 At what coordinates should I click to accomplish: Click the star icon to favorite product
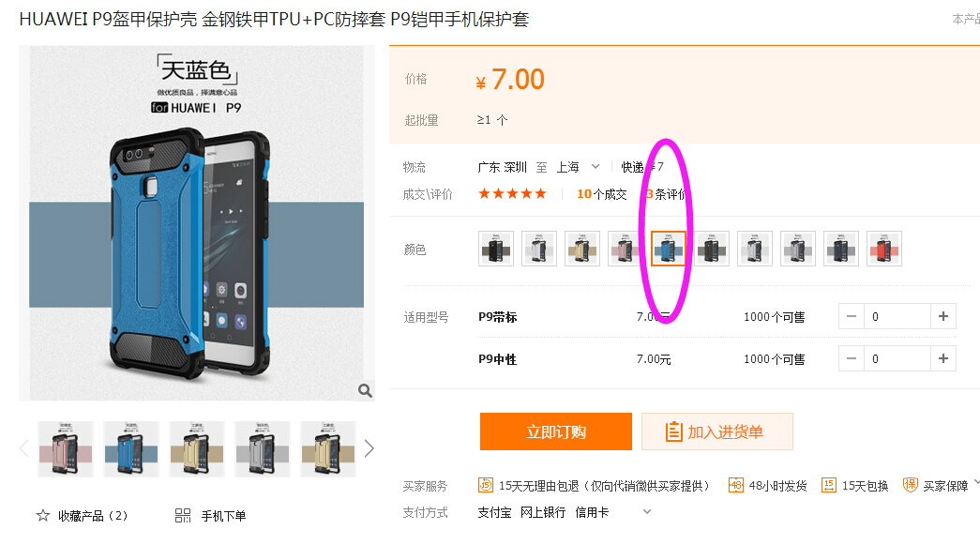(43, 516)
